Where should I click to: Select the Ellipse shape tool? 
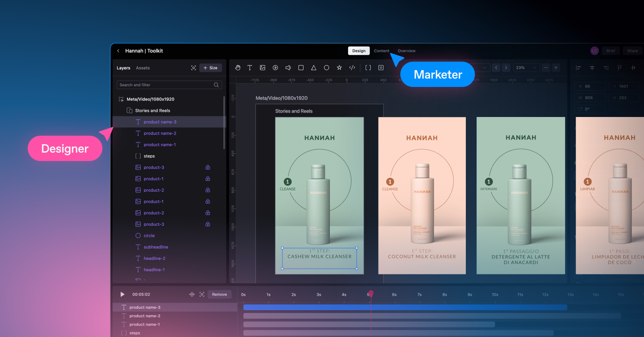(326, 68)
